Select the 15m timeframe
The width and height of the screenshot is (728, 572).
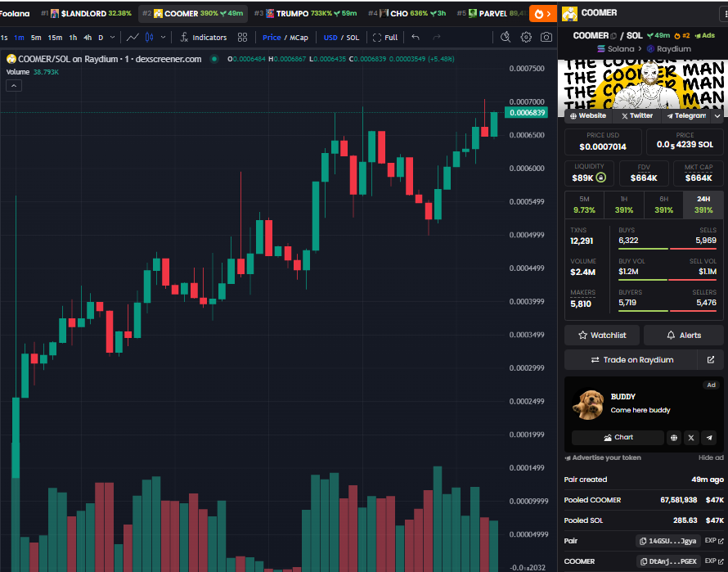55,38
